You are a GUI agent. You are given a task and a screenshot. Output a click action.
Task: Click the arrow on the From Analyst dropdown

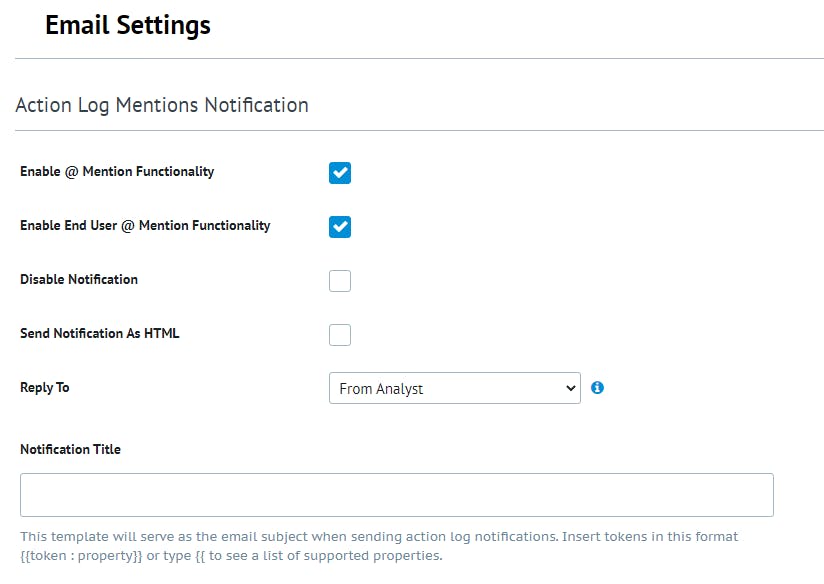tap(570, 389)
